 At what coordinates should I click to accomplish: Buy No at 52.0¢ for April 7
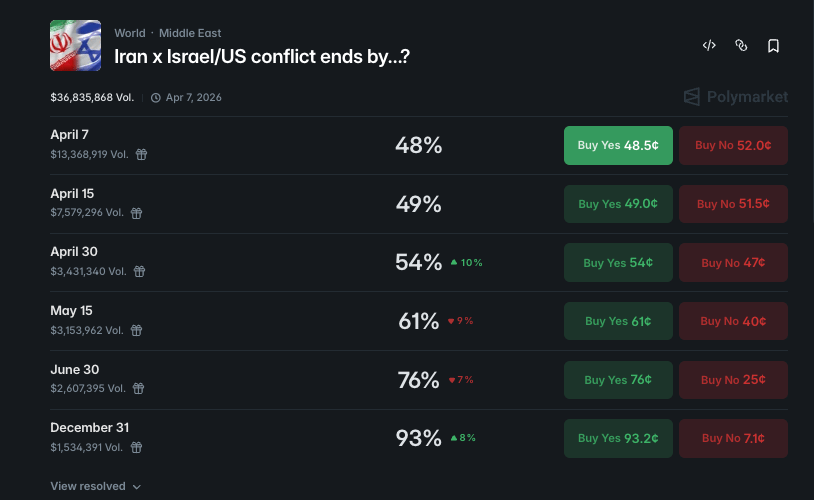(733, 146)
